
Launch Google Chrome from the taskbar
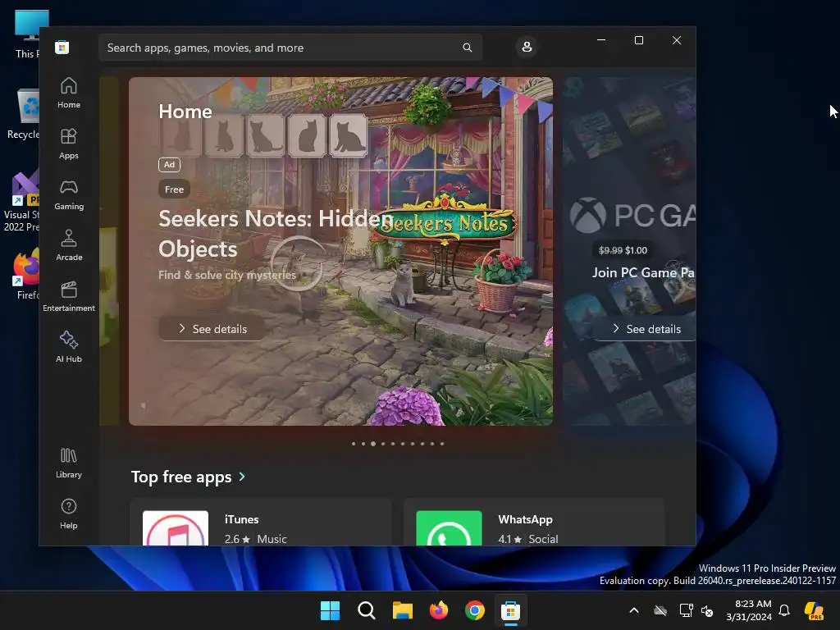pos(475,610)
